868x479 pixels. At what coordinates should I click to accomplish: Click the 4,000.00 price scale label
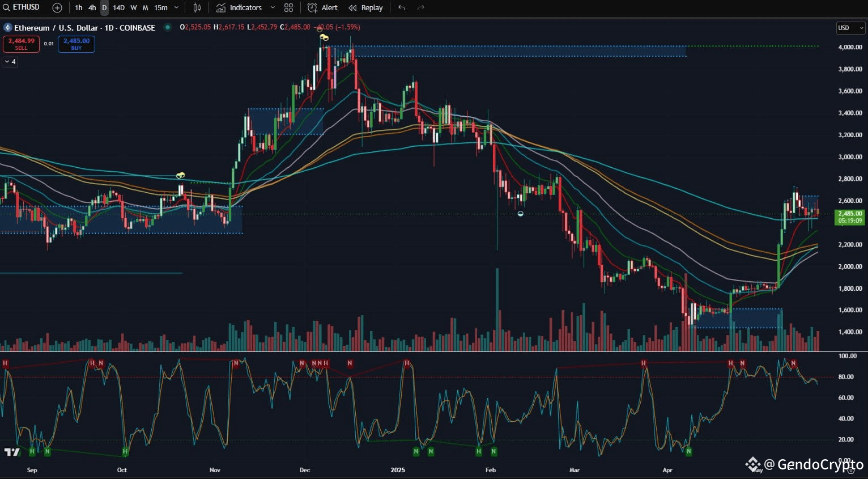pos(850,47)
